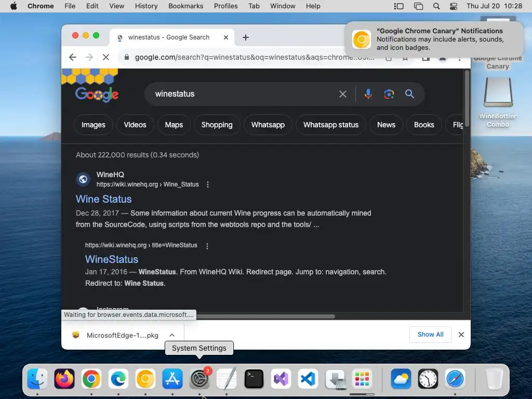The width and height of the screenshot is (532, 399).
Task: Open the Weather app in dock
Action: [x=401, y=379]
